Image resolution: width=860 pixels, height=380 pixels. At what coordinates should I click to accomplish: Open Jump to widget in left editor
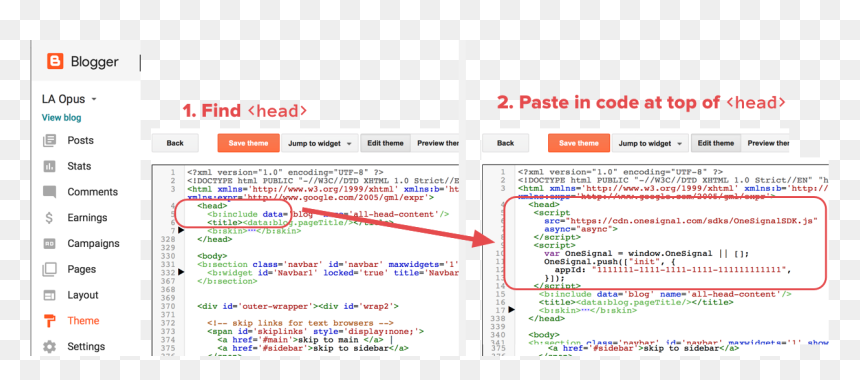coord(320,143)
